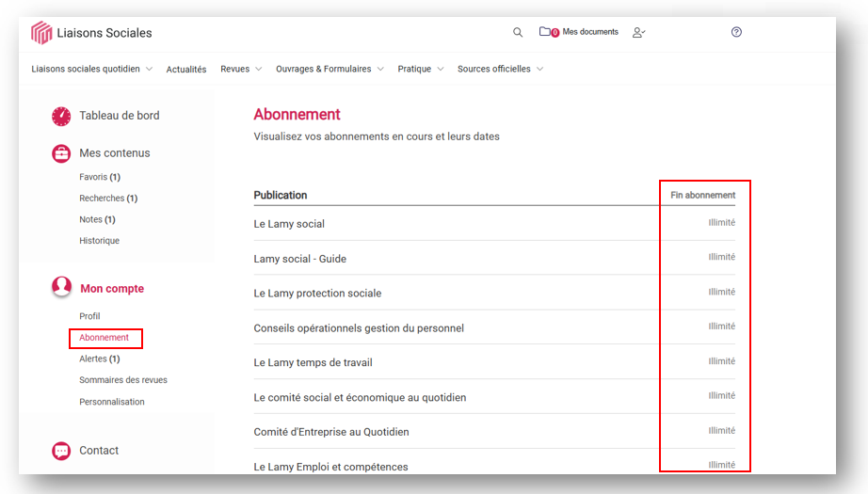Image resolution: width=868 pixels, height=494 pixels.
Task: Open the Mes documents folder icon
Action: [545, 32]
